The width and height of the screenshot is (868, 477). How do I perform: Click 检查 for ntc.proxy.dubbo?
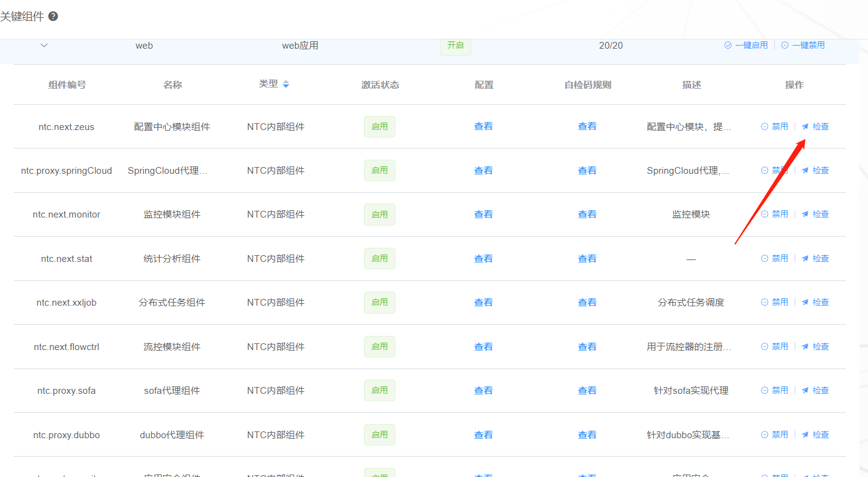(x=815, y=434)
